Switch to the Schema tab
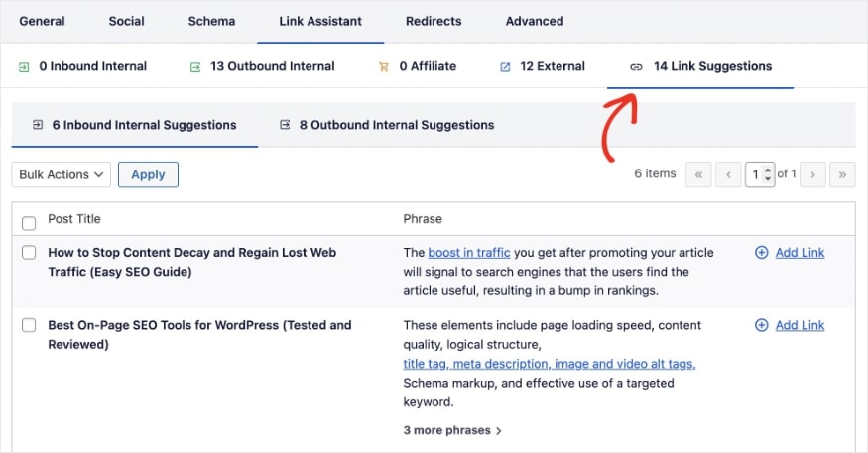Viewport: 868px width, 453px height. [211, 21]
